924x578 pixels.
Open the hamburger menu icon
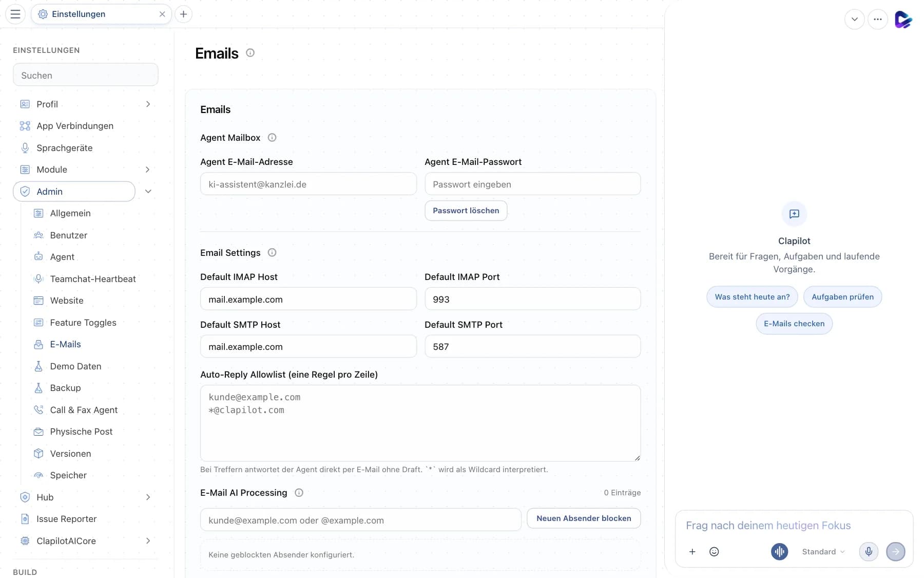click(15, 14)
